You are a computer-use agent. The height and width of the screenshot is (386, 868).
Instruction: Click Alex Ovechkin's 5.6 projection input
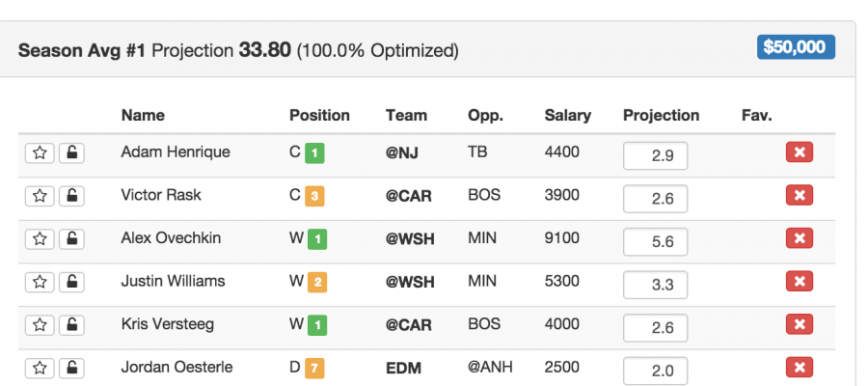coord(655,242)
